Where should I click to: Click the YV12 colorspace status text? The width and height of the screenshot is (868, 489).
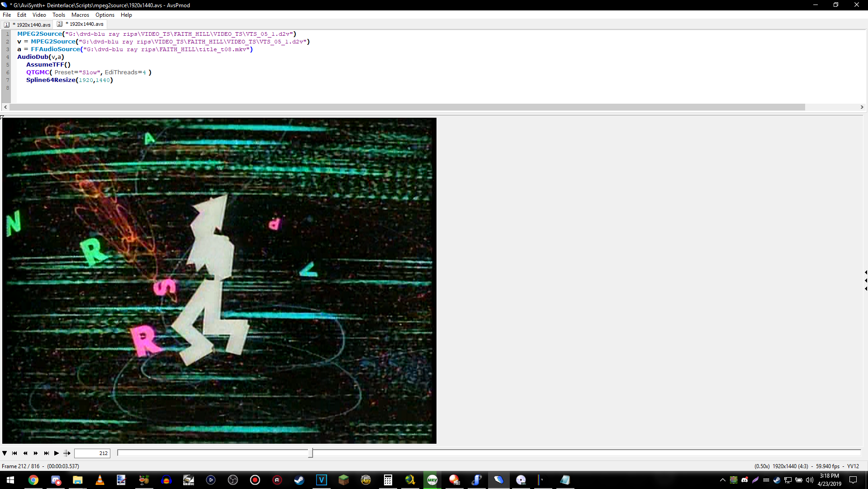[x=853, y=466]
